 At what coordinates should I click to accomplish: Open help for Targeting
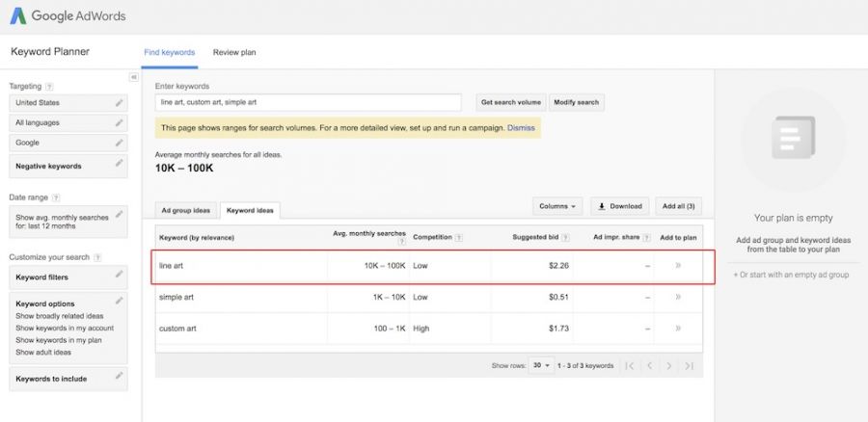click(x=50, y=87)
